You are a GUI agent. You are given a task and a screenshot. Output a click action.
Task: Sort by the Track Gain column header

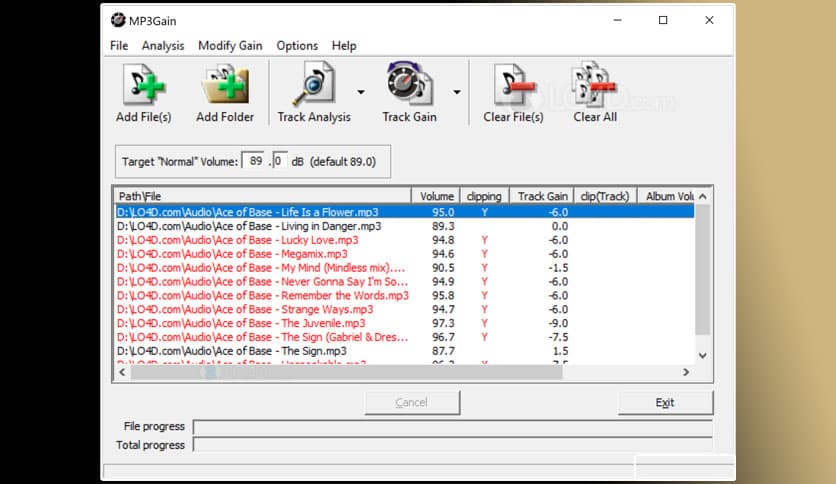point(542,196)
